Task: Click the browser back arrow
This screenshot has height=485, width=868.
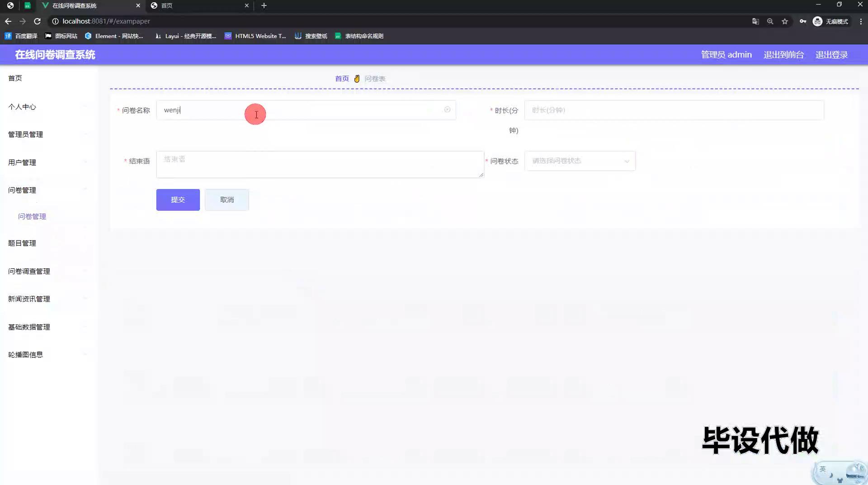Action: click(x=8, y=21)
